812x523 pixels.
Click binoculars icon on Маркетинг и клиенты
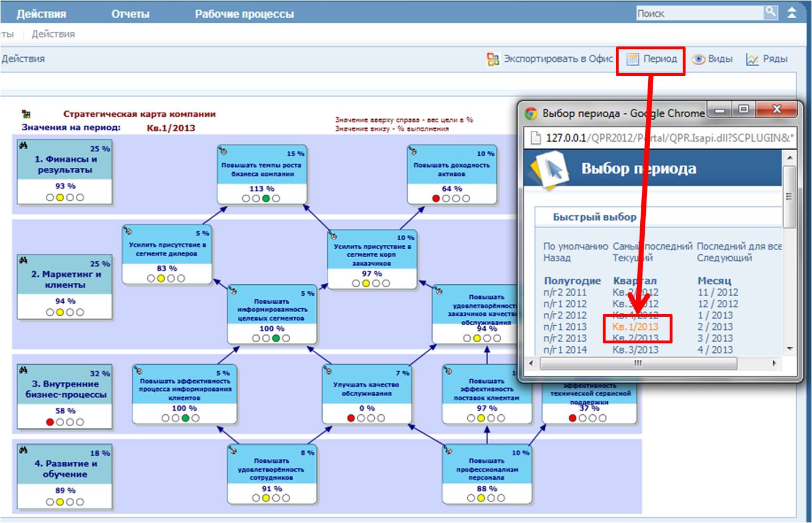(x=23, y=261)
